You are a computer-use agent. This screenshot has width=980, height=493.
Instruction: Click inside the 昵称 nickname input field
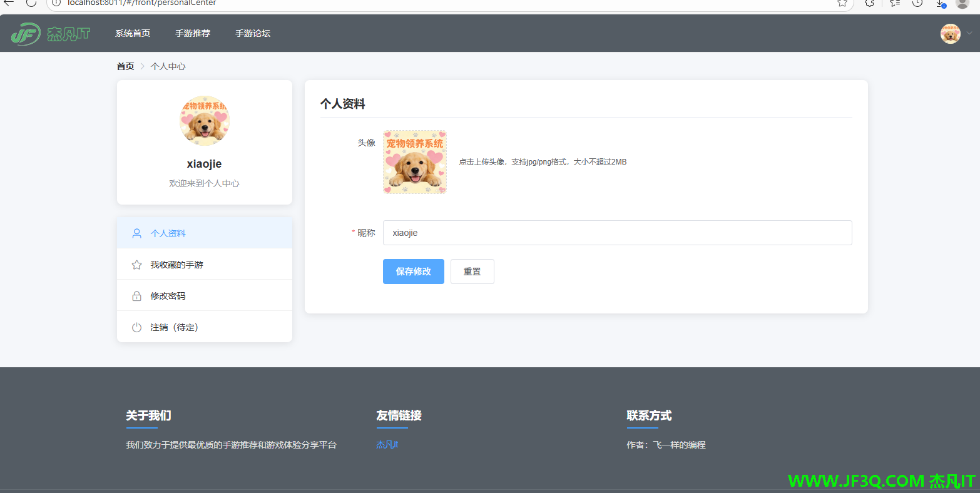[x=616, y=232]
